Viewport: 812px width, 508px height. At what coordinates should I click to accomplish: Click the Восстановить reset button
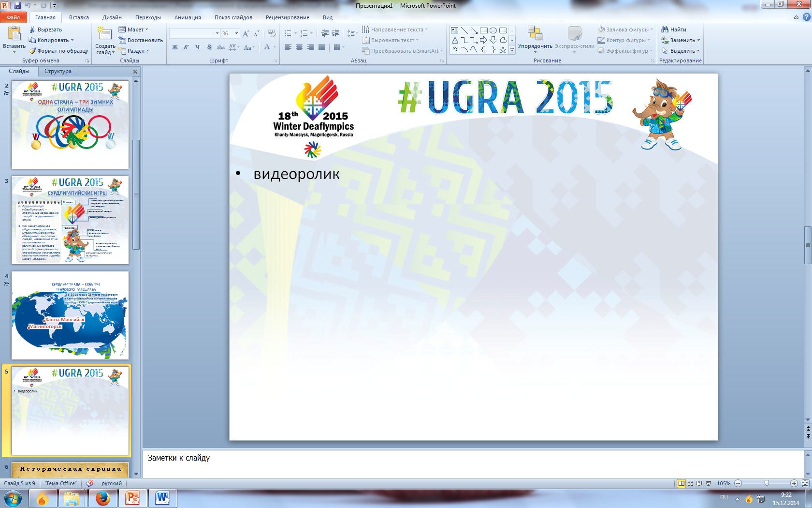(141, 40)
